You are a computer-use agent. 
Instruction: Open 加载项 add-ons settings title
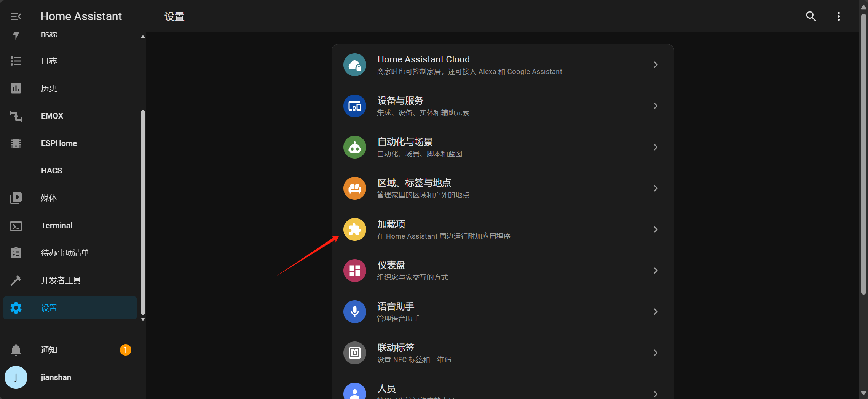tap(391, 224)
